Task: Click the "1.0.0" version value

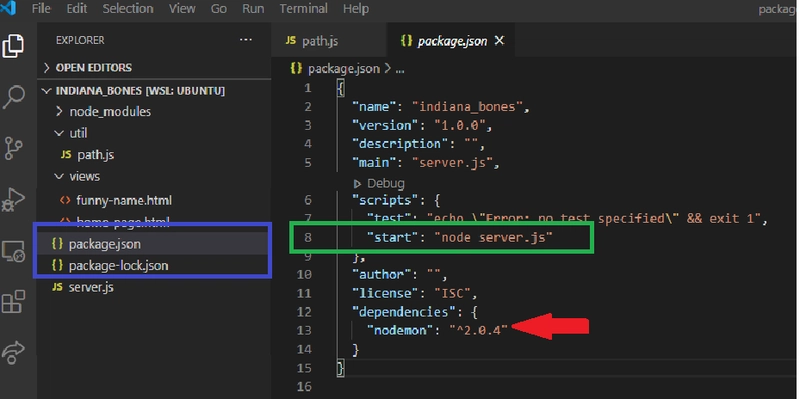Action: click(459, 125)
